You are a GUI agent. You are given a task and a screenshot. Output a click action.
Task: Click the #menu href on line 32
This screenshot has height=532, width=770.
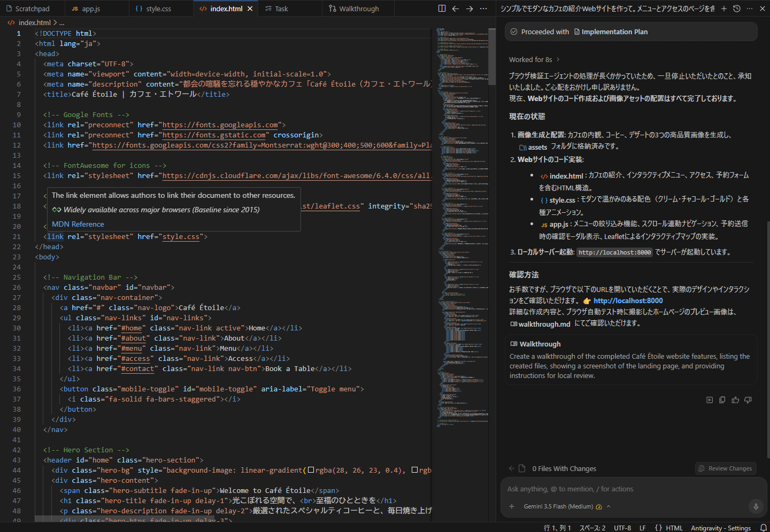(132, 348)
